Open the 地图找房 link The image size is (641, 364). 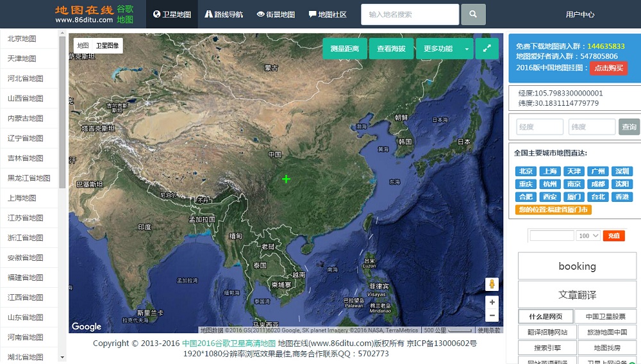[607, 348]
